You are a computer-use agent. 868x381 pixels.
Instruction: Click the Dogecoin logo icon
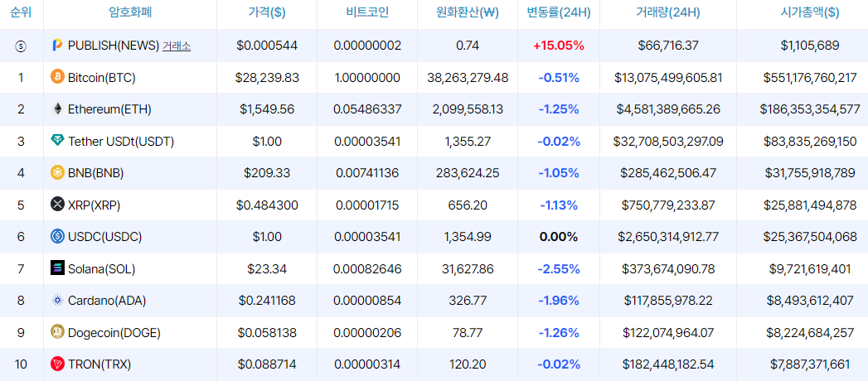(57, 332)
